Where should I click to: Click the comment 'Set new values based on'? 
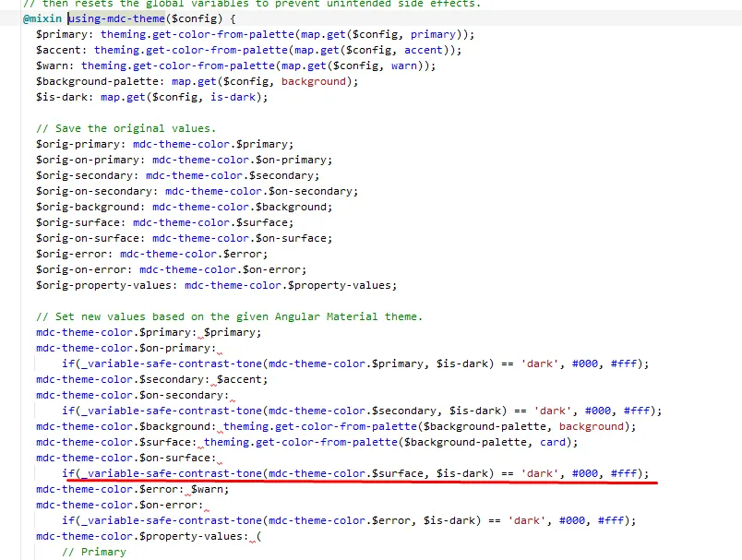click(x=229, y=316)
